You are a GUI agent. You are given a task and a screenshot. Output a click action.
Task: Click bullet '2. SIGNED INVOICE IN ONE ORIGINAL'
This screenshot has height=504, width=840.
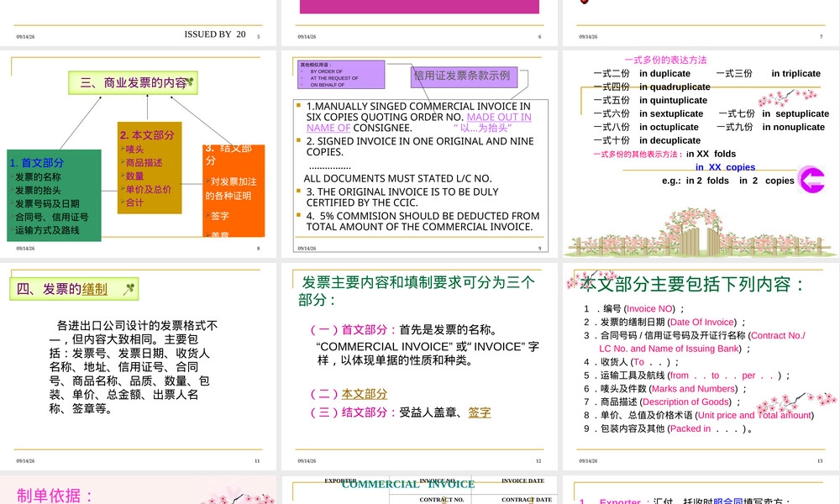[420, 146]
